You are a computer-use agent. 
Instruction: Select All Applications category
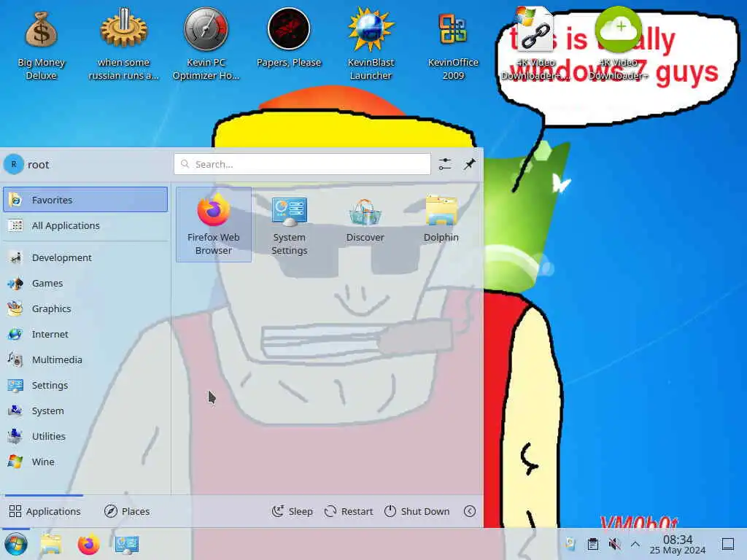point(85,225)
